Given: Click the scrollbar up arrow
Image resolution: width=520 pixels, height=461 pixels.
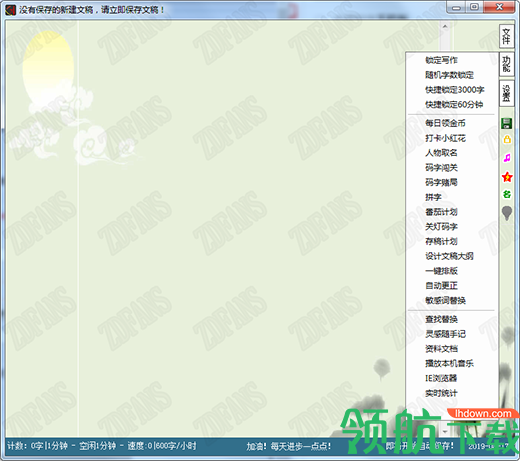Looking at the screenshot, I should click(x=445, y=26).
